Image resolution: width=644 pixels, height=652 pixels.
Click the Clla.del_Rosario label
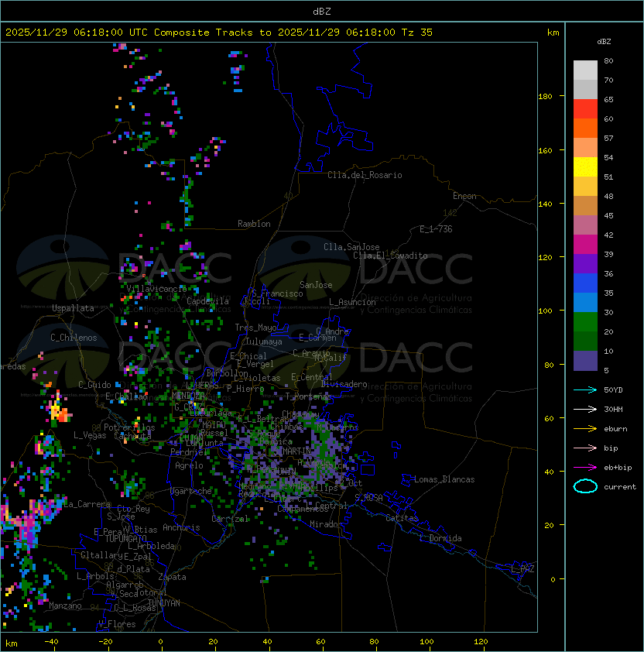[x=365, y=175]
